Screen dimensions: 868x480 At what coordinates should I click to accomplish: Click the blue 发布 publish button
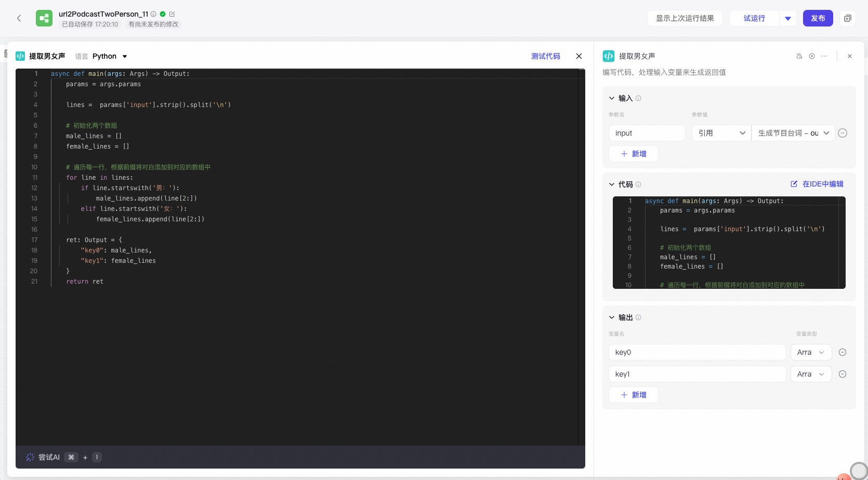pos(818,18)
